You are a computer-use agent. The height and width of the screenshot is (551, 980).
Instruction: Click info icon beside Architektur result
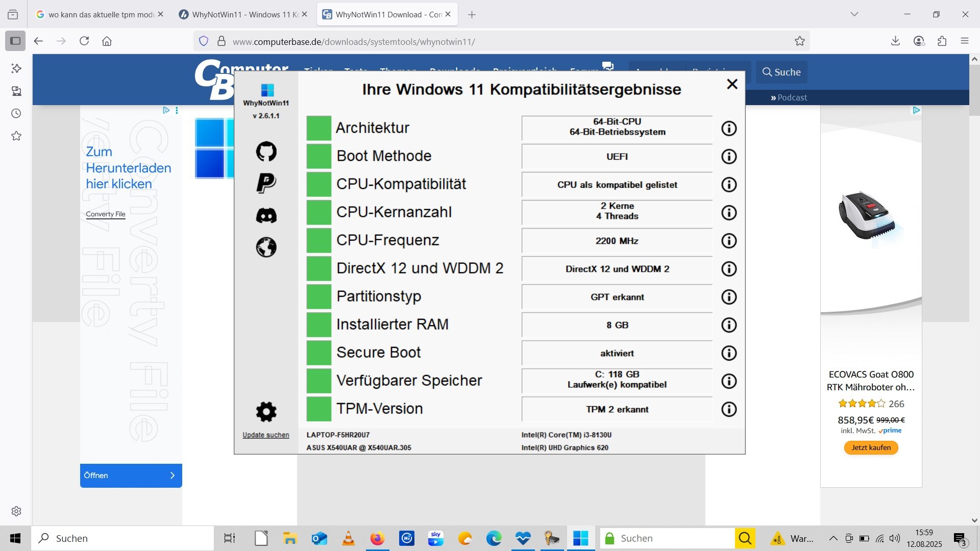pos(729,129)
